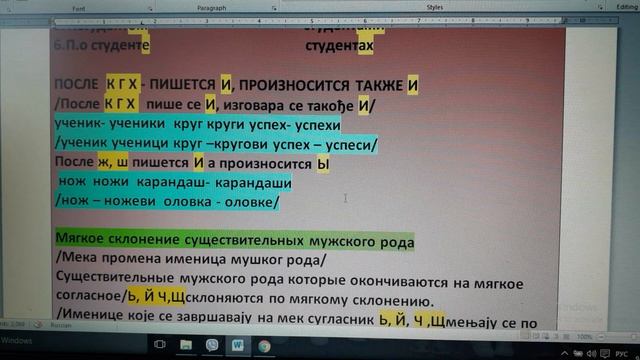Click the line '/нож – ножеви оловка - оловке/'

(x=167, y=201)
